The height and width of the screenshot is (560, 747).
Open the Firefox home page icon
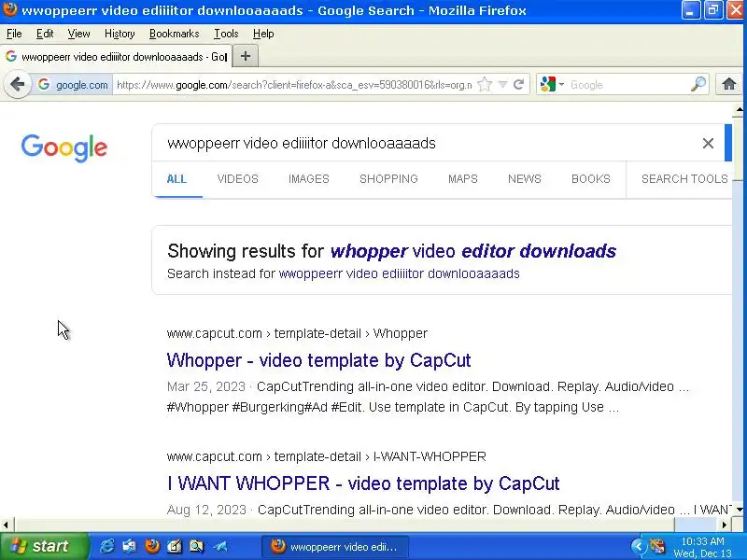729,85
